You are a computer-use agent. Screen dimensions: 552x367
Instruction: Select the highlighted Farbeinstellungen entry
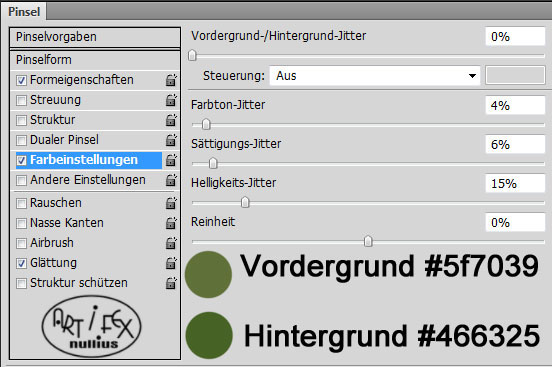[89, 160]
